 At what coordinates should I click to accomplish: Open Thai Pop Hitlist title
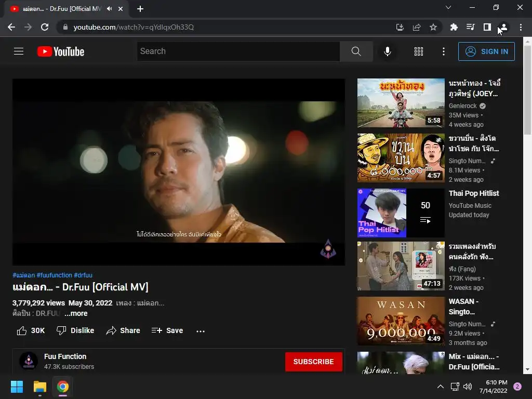coord(474,193)
